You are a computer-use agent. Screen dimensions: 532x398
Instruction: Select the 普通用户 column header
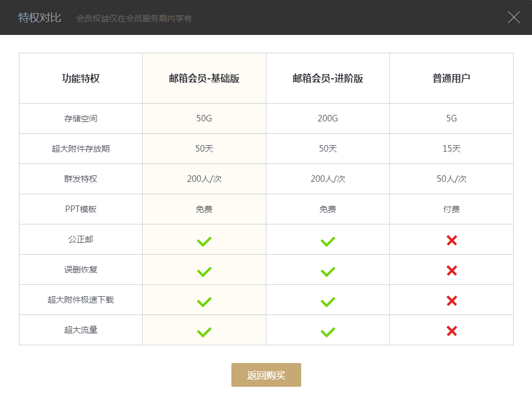point(452,78)
